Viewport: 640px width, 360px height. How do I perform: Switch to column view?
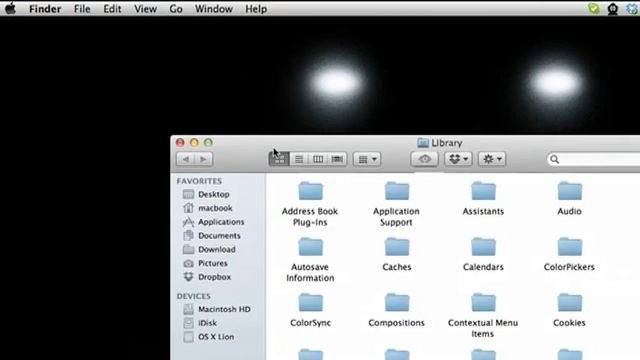[318, 159]
